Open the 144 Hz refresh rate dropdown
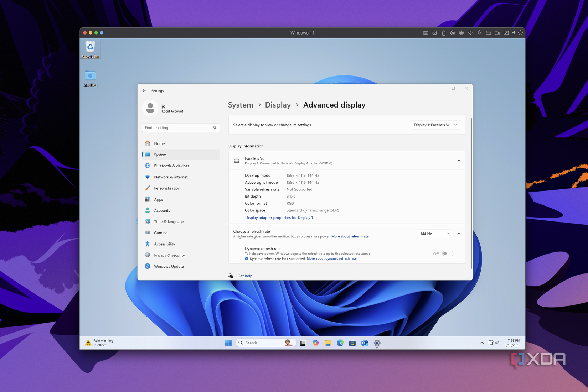Screen dimensions: 588x392 click(x=434, y=234)
